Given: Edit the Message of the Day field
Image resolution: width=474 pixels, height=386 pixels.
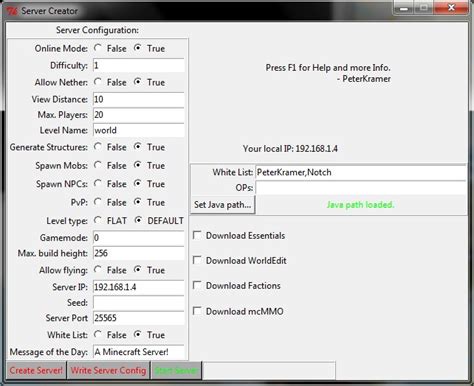Looking at the screenshot, I should (x=138, y=352).
